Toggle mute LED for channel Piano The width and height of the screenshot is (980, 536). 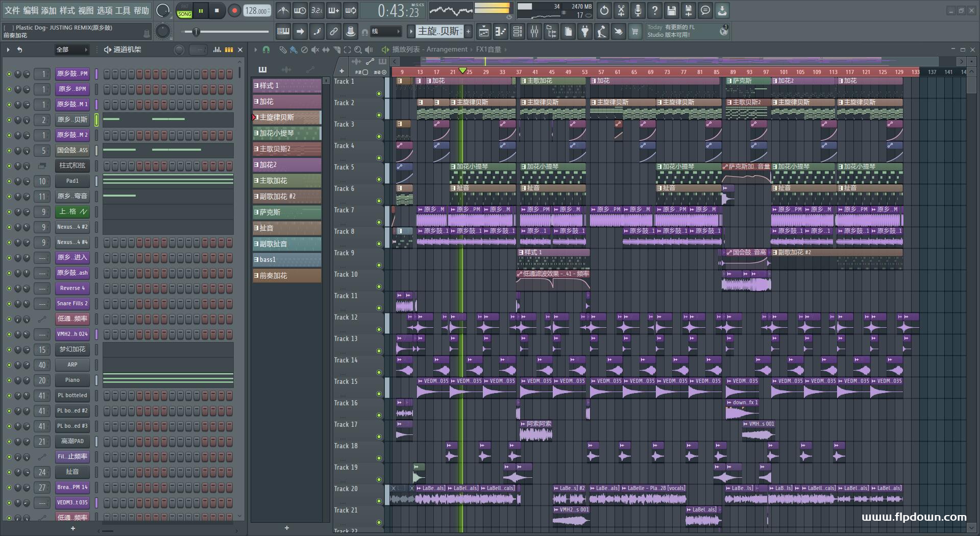click(x=9, y=380)
